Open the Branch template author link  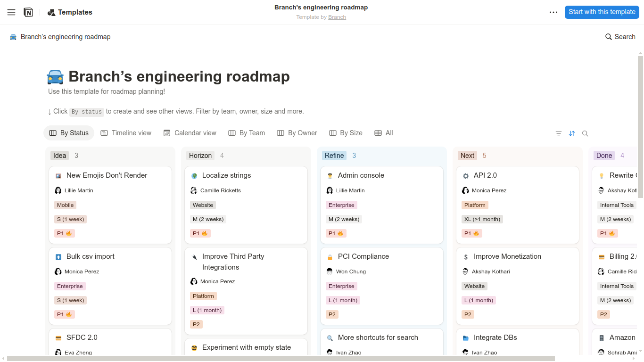pyautogui.click(x=337, y=17)
